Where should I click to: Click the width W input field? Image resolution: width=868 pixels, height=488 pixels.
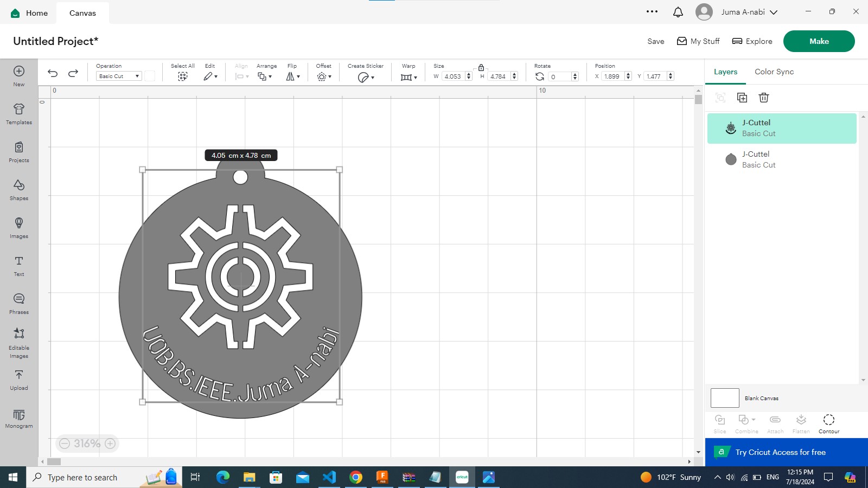pos(454,76)
